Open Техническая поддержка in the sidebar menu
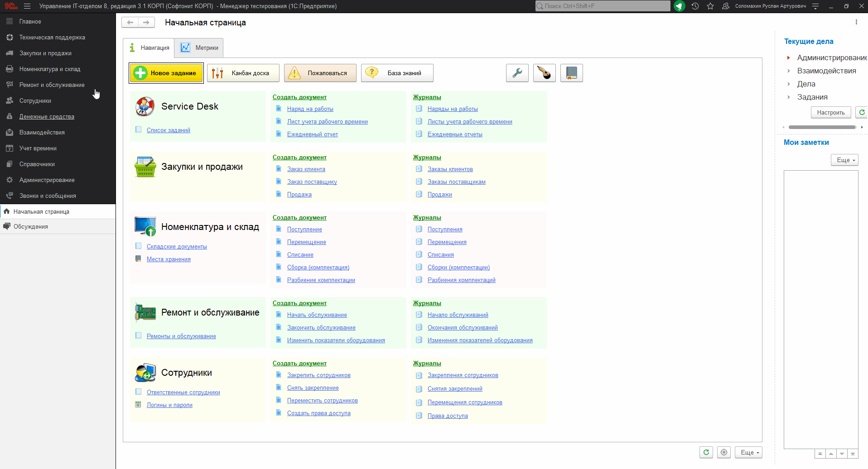Viewport: 868px width, 469px height. coord(52,38)
